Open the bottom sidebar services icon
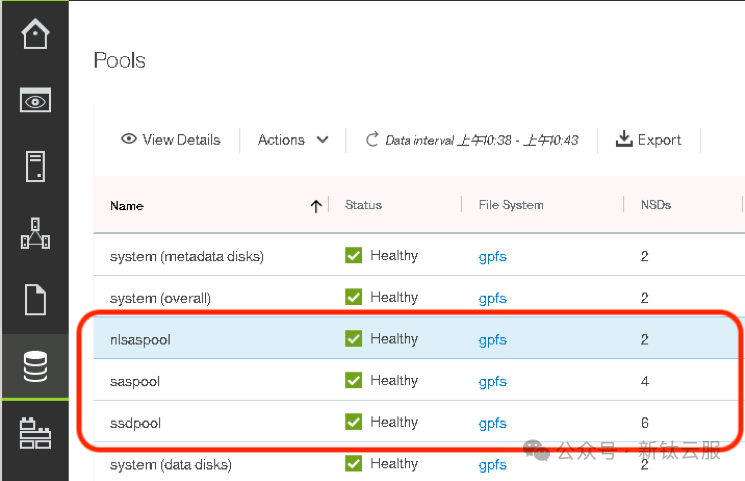745x481 pixels. tap(35, 433)
